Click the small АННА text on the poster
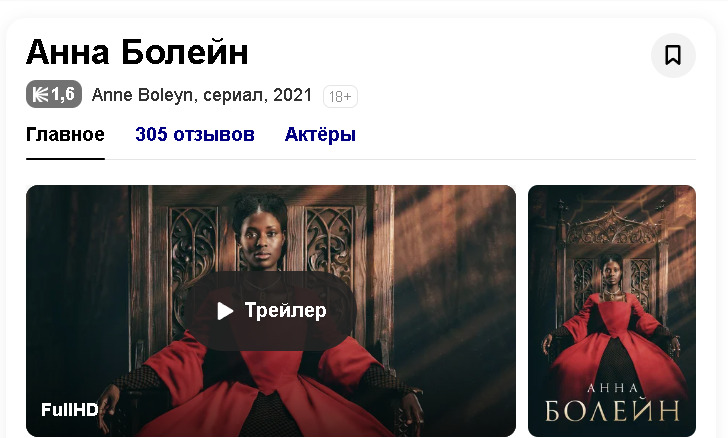This screenshot has width=728, height=438. pos(612,388)
